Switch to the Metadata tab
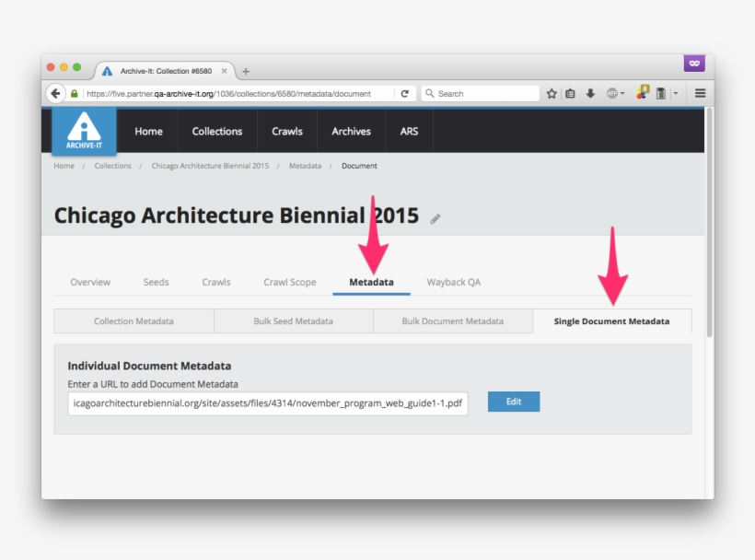Screen dimensions: 755x560 [371, 282]
